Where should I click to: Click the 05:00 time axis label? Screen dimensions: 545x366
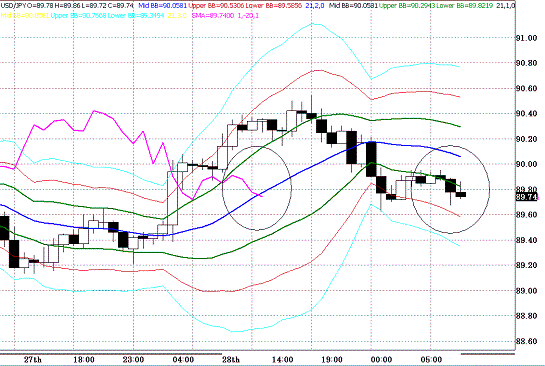[x=431, y=359]
